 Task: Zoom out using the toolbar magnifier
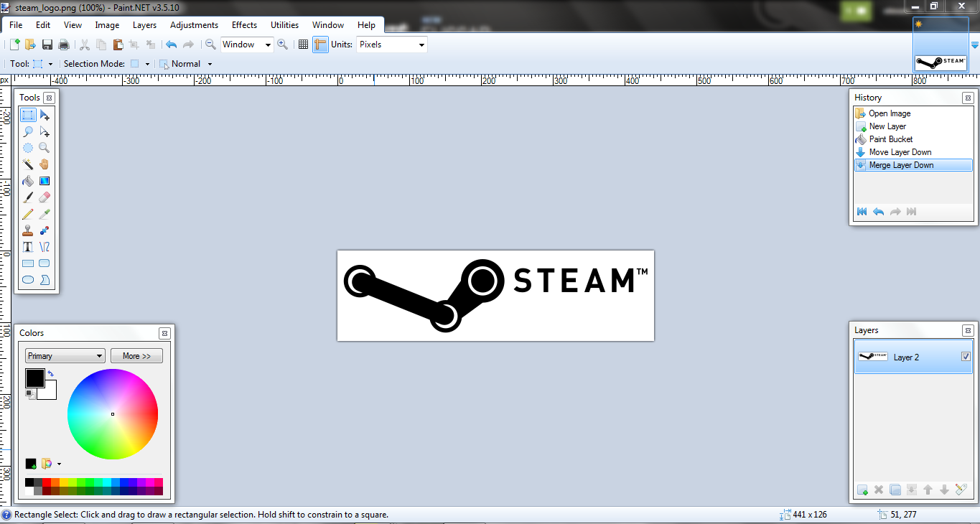[x=210, y=45]
